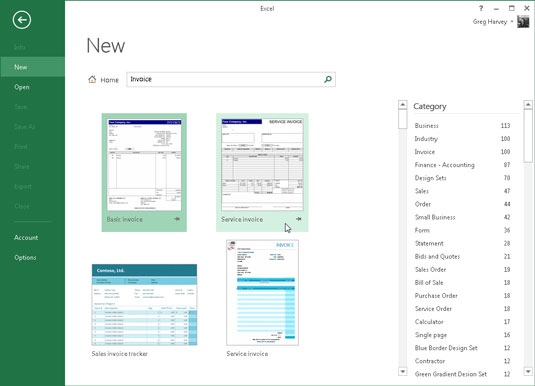Filter by Green Gradient Design Set category
Screen dimensions: 535x386
point(462,374)
